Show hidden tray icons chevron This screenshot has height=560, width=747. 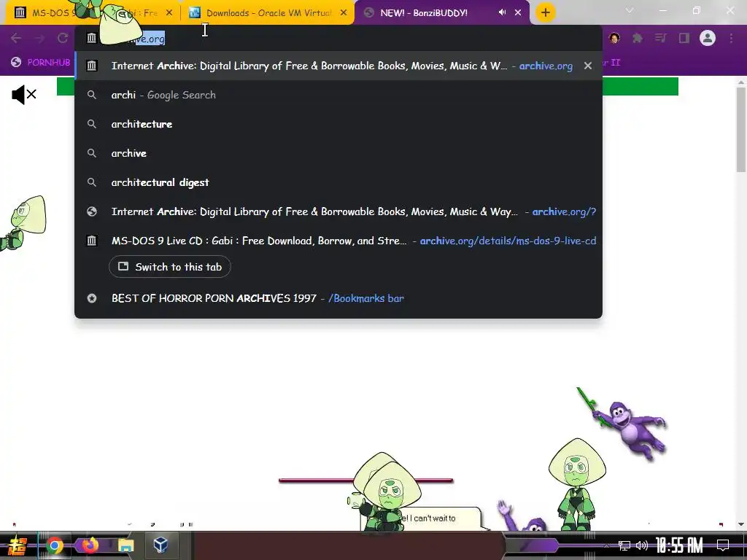pos(606,545)
